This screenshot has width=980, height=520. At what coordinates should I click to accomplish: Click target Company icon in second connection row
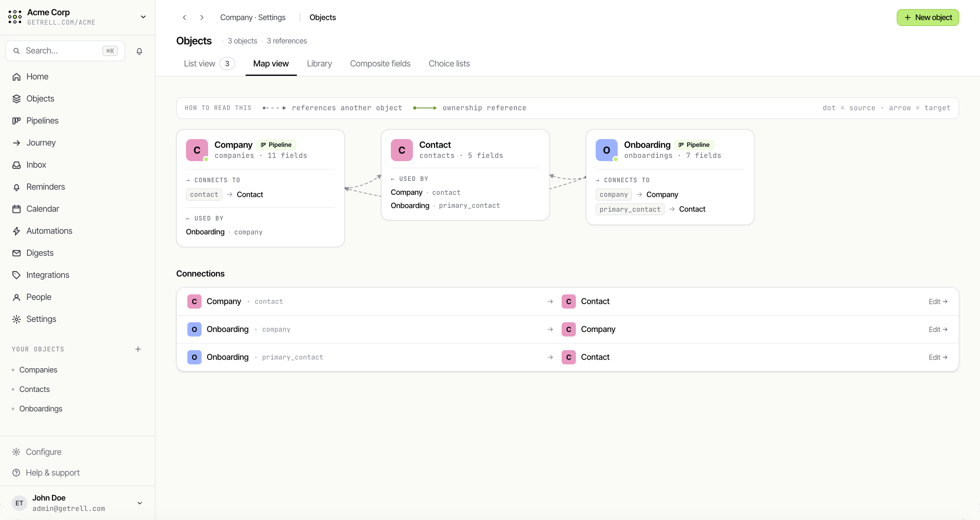tap(568, 329)
